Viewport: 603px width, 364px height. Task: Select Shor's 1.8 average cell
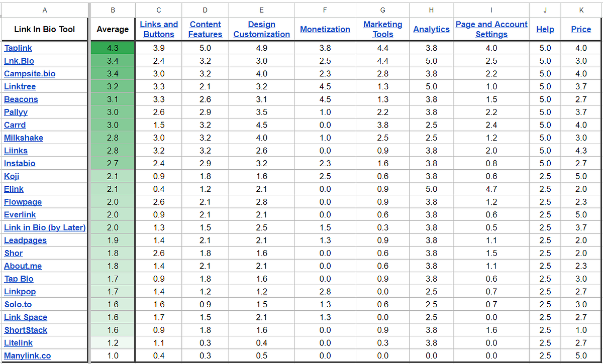point(113,253)
